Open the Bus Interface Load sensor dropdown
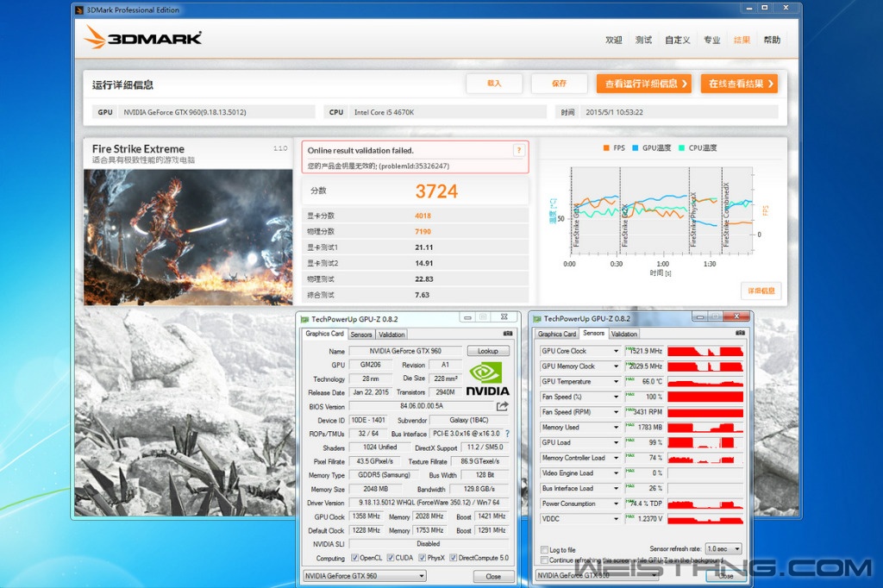 pos(616,488)
